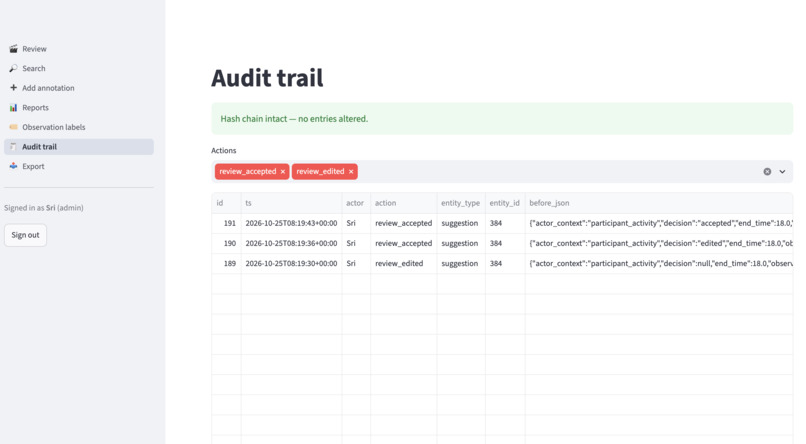Open the Reports page
The height and width of the screenshot is (444, 806).
click(x=79, y=107)
